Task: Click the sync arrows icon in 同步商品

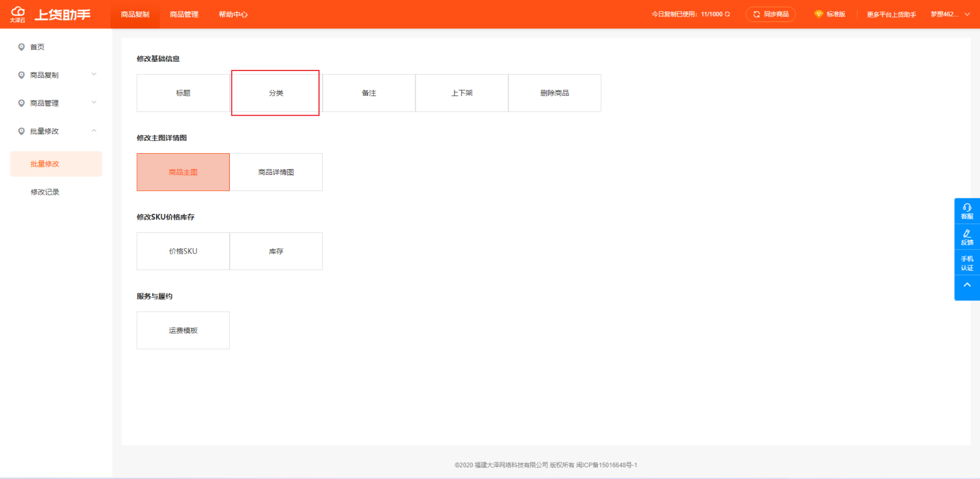Action: point(756,14)
